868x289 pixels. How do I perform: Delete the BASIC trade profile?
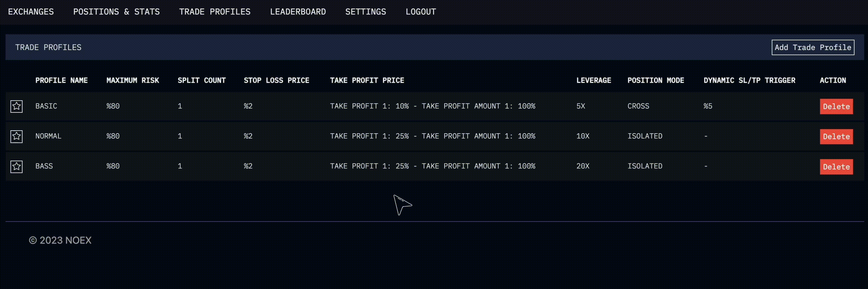point(836,106)
